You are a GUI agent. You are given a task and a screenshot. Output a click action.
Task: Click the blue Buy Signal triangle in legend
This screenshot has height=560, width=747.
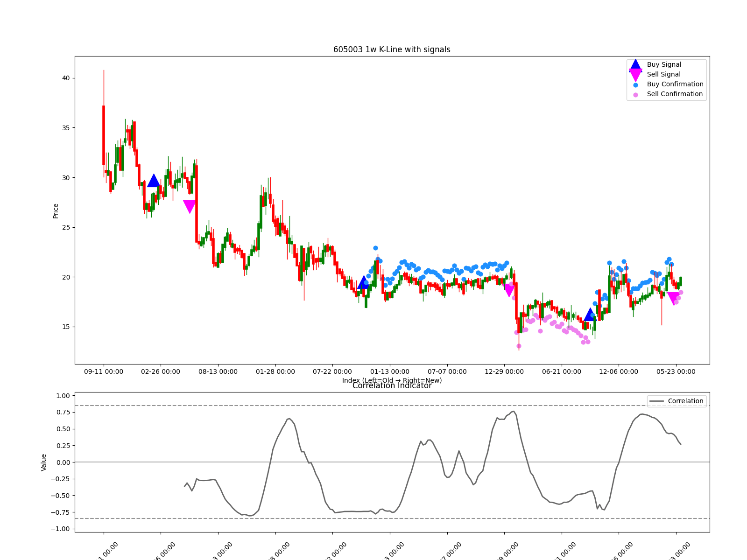(x=635, y=65)
